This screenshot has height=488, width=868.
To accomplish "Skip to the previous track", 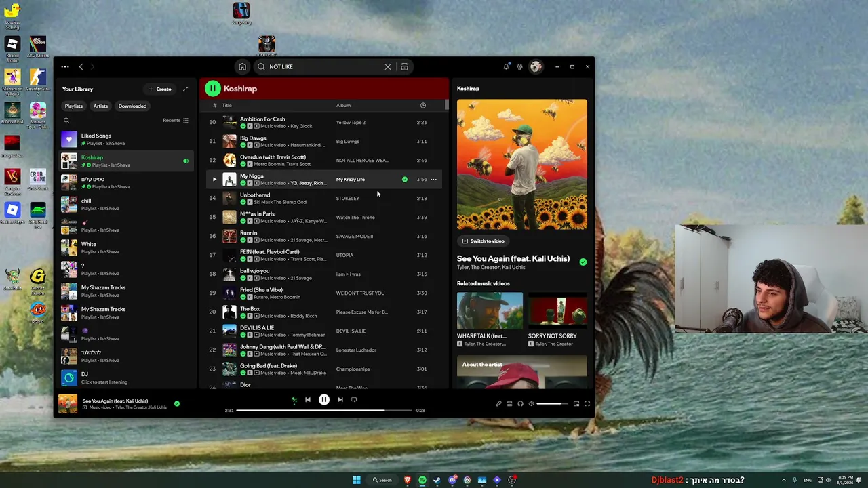I will (308, 400).
